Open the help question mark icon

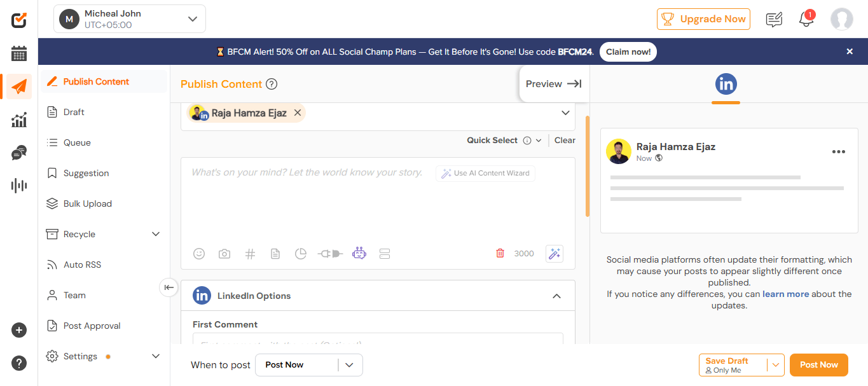19,363
